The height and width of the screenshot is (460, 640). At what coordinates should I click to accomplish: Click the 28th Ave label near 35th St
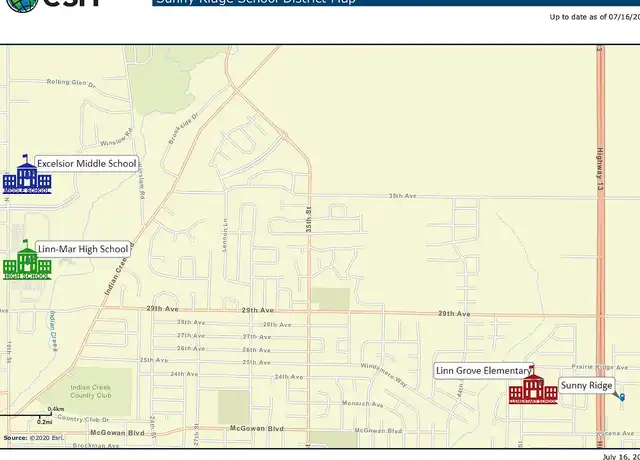pyautogui.click(x=277, y=324)
